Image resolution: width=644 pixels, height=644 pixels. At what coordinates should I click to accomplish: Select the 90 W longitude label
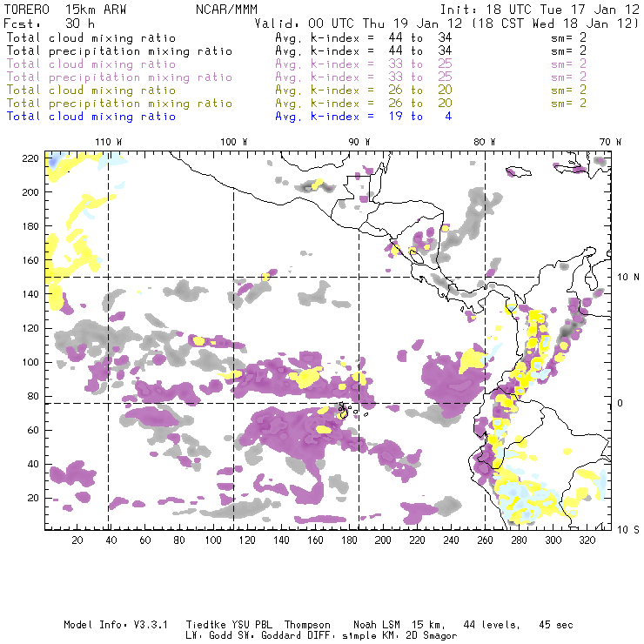pyautogui.click(x=359, y=142)
